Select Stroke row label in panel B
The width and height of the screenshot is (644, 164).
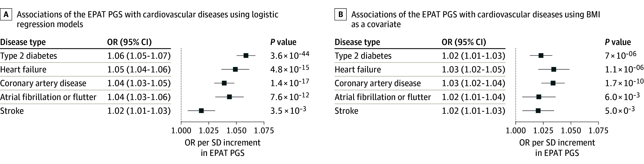(346, 111)
